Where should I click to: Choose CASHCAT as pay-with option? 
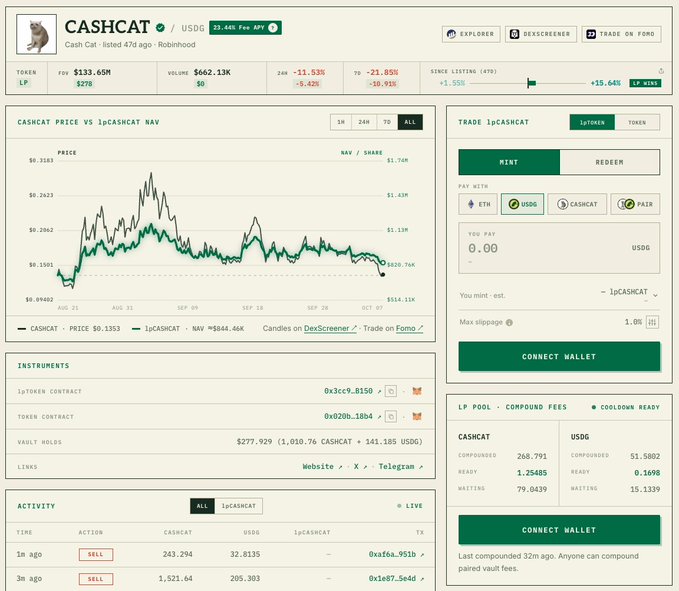[x=577, y=204]
